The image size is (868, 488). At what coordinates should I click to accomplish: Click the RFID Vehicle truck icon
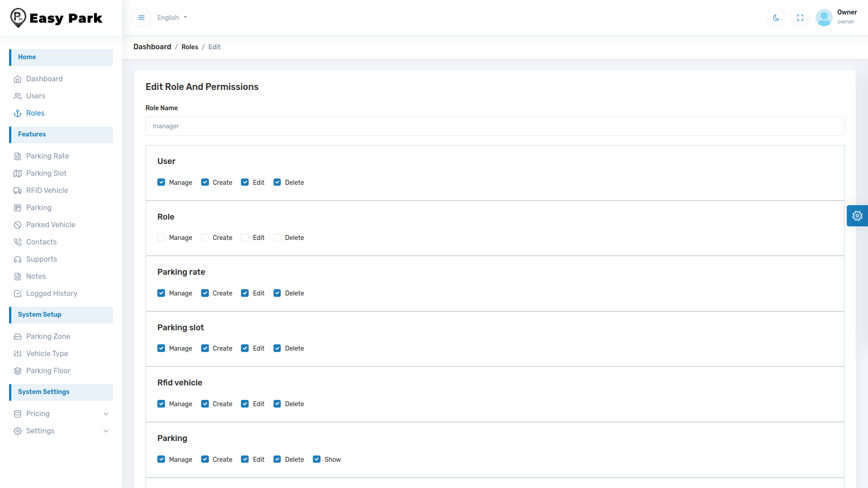(x=18, y=191)
